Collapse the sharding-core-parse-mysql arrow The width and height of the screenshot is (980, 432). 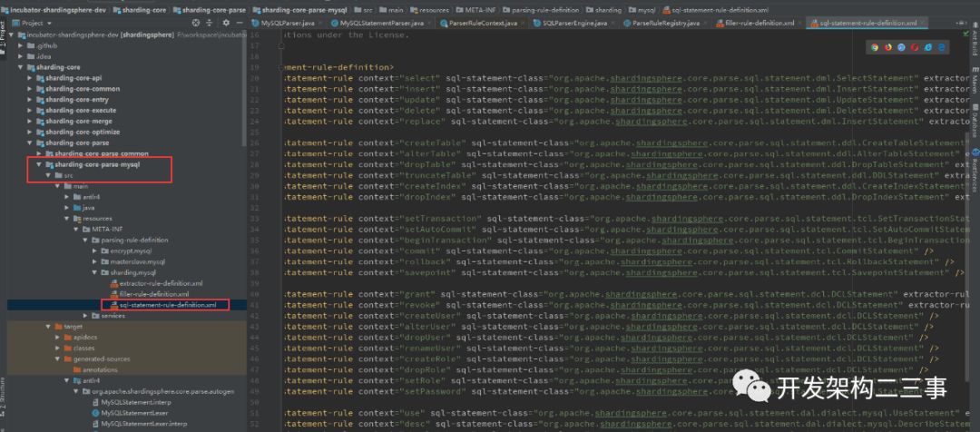[x=39, y=164]
